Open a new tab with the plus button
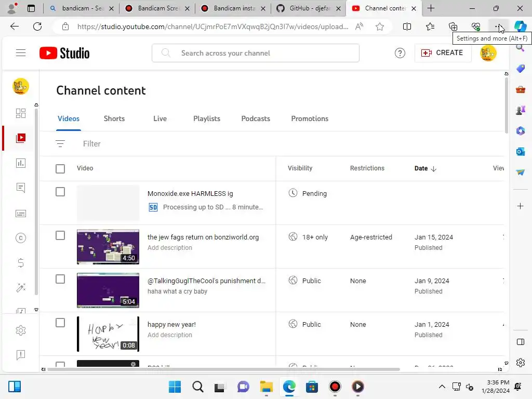 point(431,8)
